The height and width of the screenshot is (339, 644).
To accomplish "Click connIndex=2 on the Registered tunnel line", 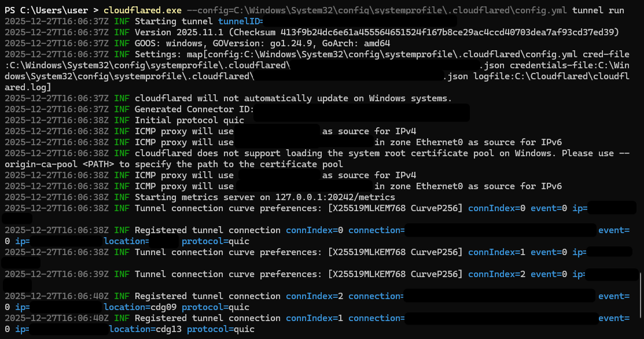I will click(314, 296).
